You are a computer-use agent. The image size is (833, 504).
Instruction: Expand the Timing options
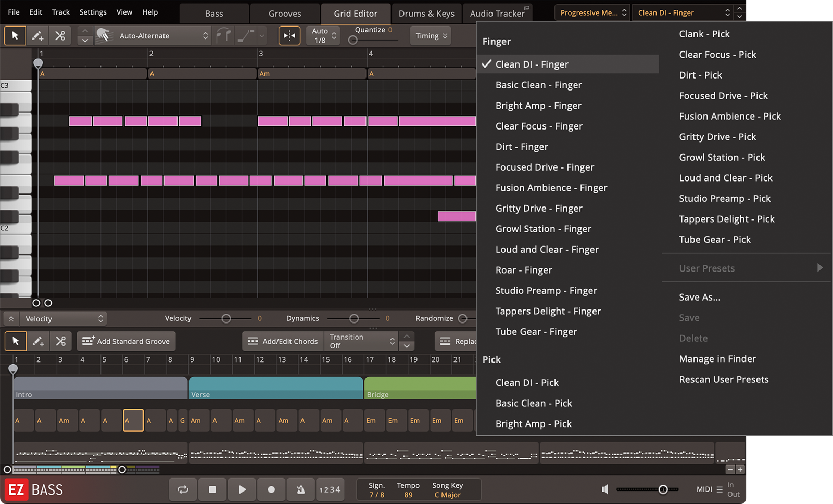(431, 36)
